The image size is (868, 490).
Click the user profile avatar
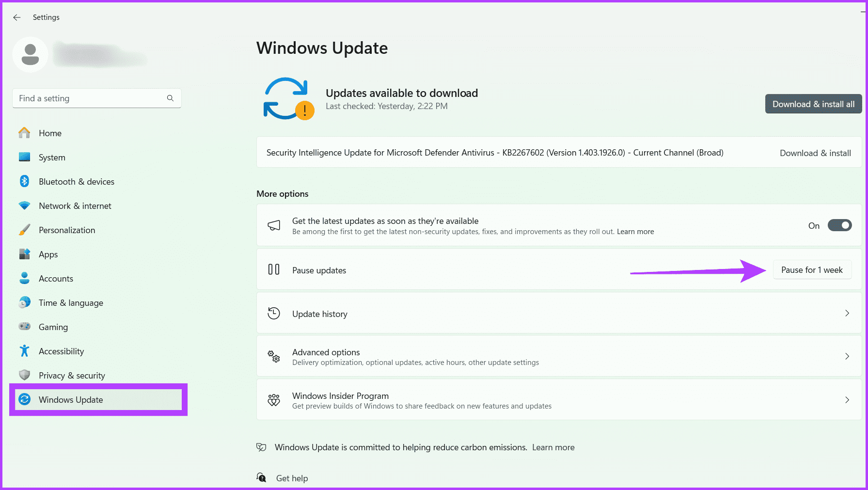click(30, 54)
